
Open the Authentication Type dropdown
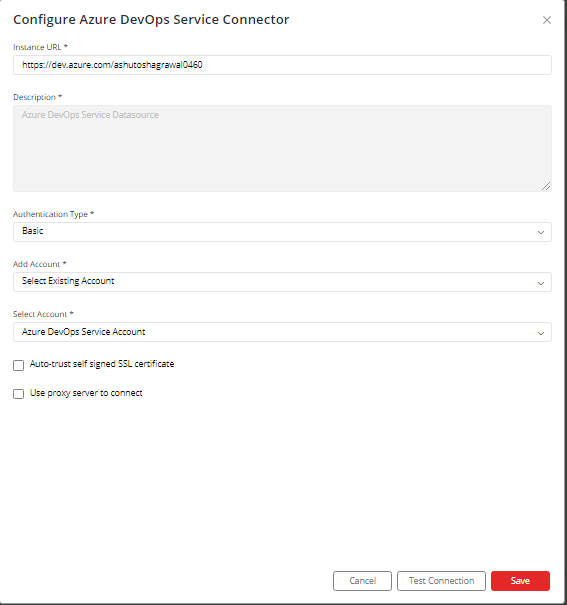(282, 232)
